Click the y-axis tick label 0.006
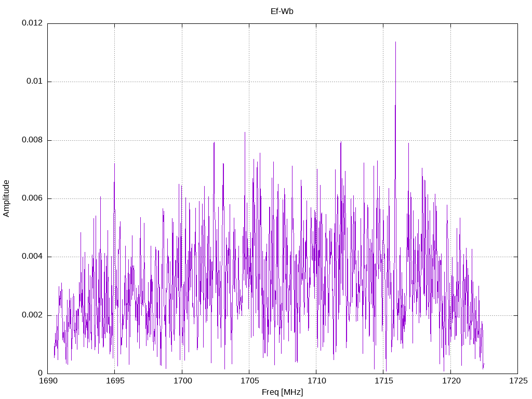 32,198
